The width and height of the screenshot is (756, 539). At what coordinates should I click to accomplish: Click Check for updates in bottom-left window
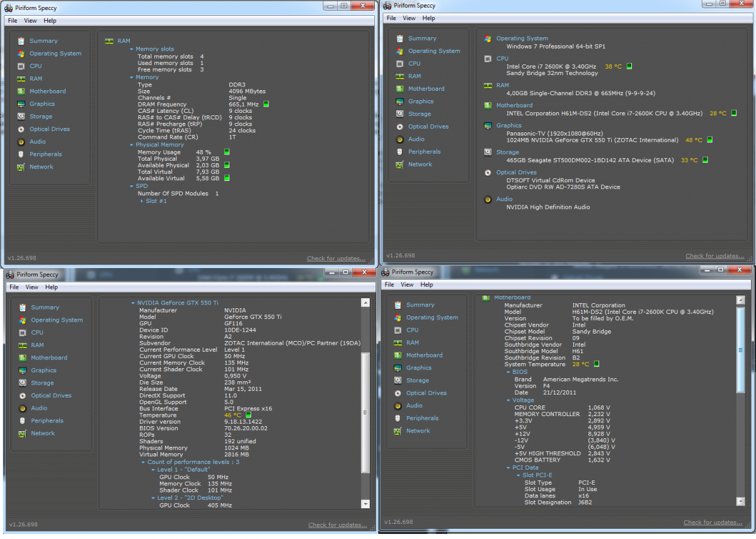click(x=337, y=525)
